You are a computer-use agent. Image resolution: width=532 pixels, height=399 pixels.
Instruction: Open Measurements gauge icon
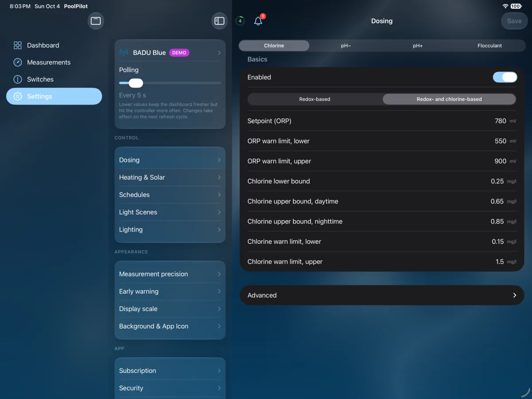pyautogui.click(x=18, y=63)
